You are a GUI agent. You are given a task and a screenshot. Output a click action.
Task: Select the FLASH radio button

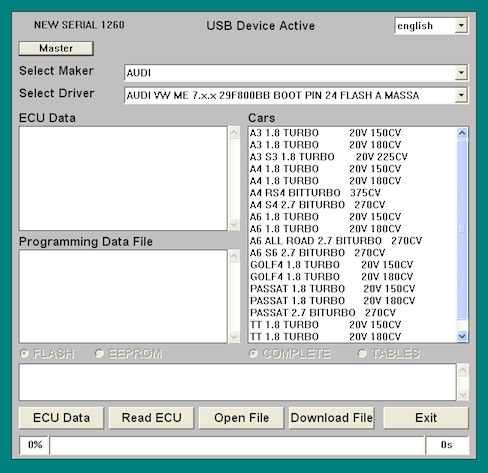point(24,353)
